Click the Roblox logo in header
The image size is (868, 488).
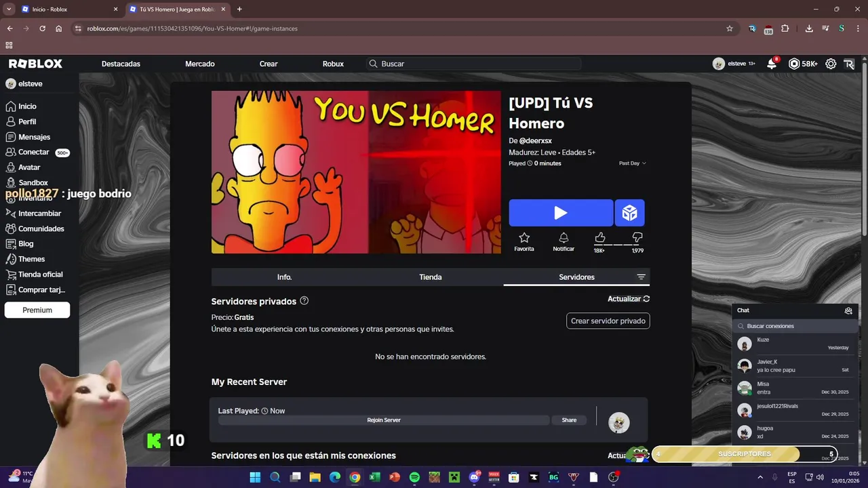click(35, 64)
